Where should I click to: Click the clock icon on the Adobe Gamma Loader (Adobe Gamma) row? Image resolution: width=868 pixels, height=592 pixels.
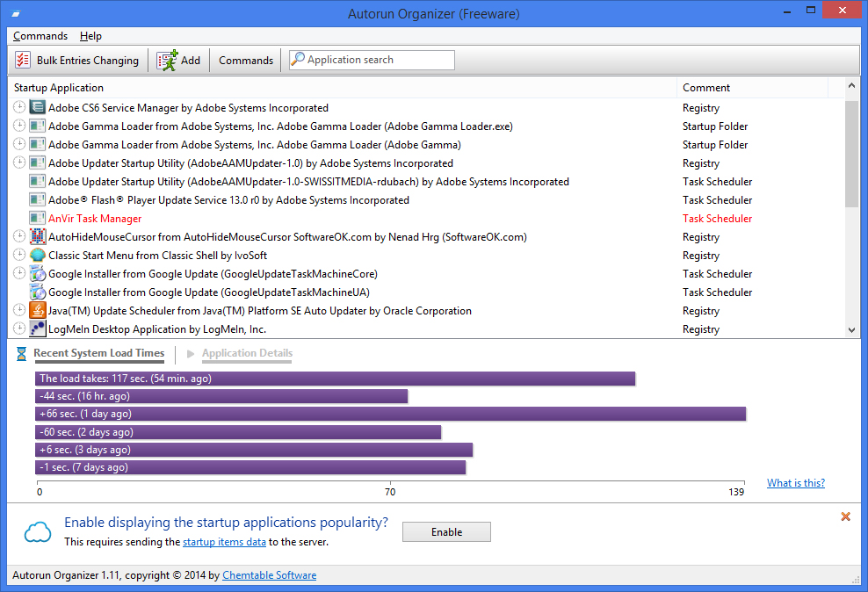coord(19,144)
